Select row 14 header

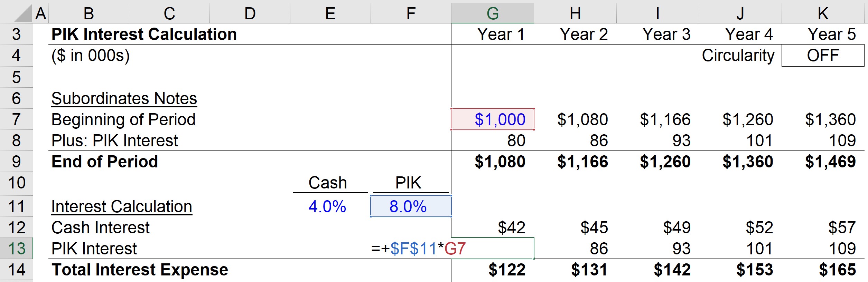point(16,270)
